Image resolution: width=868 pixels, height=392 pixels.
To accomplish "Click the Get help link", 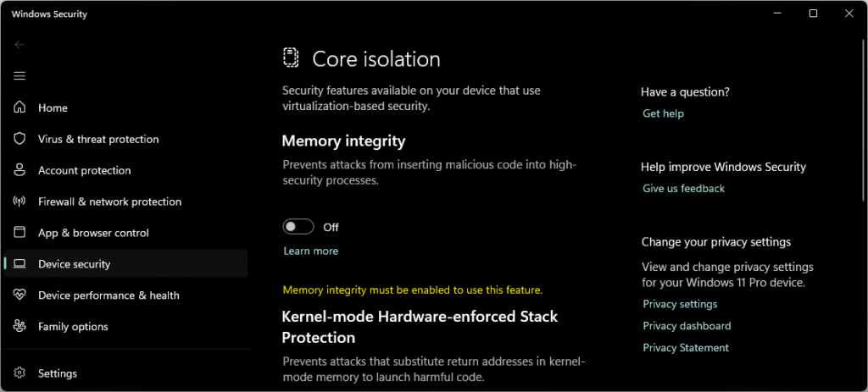I will [663, 113].
